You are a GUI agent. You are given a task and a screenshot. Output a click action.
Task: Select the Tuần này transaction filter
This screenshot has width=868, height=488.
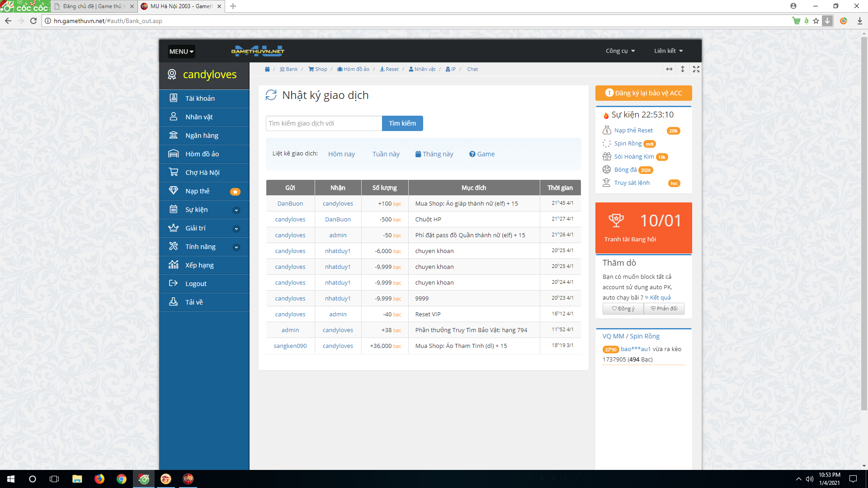(x=386, y=154)
